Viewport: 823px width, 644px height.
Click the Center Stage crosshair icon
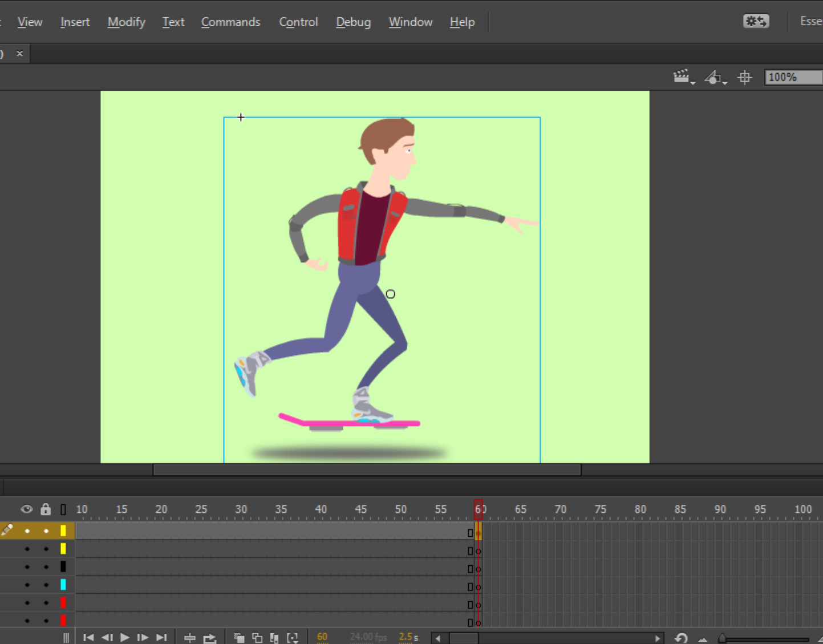coord(745,77)
